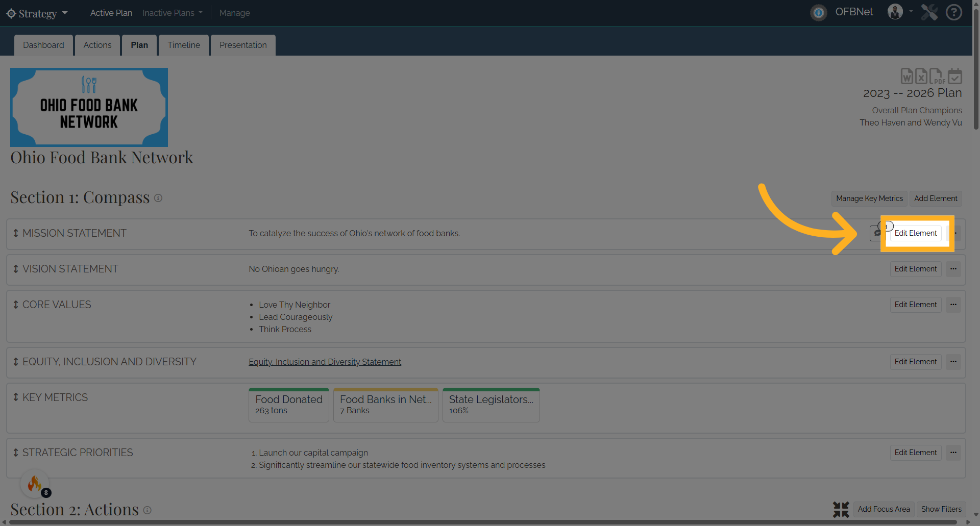
Task: Open the Food Donated metric card
Action: click(289, 405)
